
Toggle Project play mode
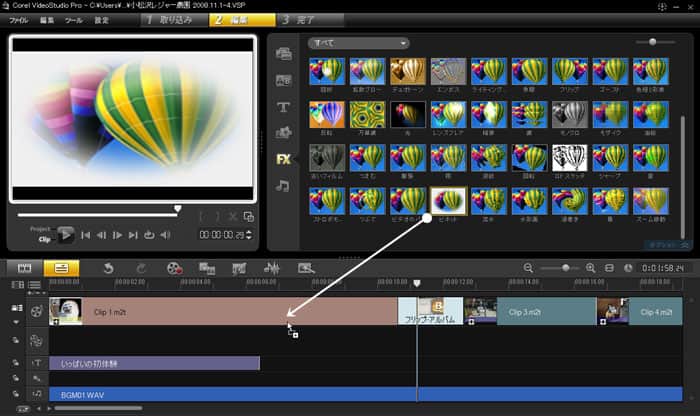pos(40,229)
